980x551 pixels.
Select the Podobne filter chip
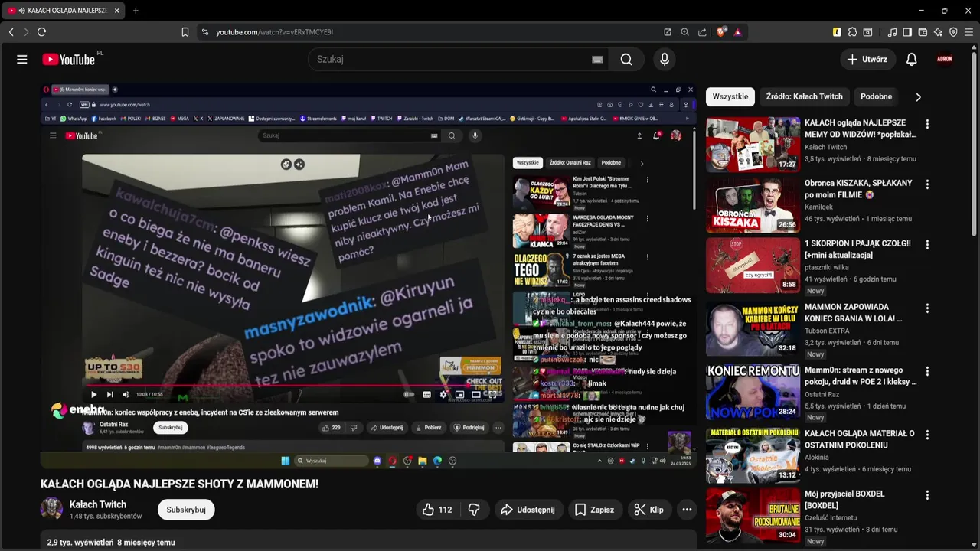876,96
